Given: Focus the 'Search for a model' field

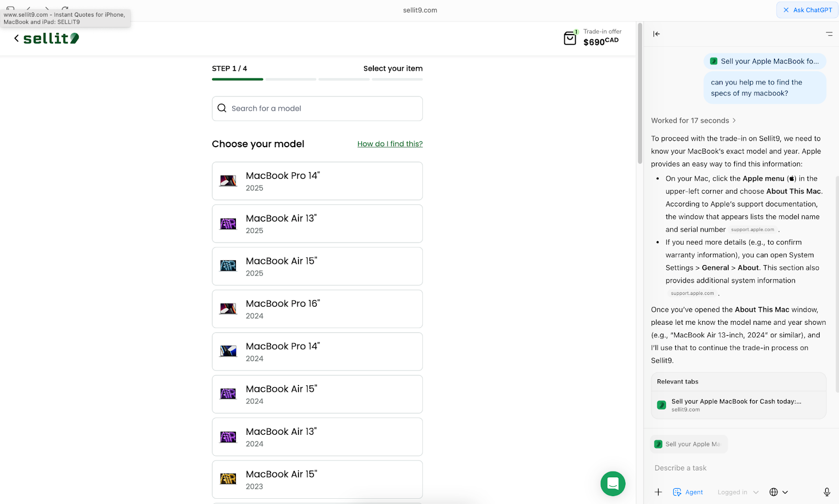Looking at the screenshot, I should tap(317, 108).
